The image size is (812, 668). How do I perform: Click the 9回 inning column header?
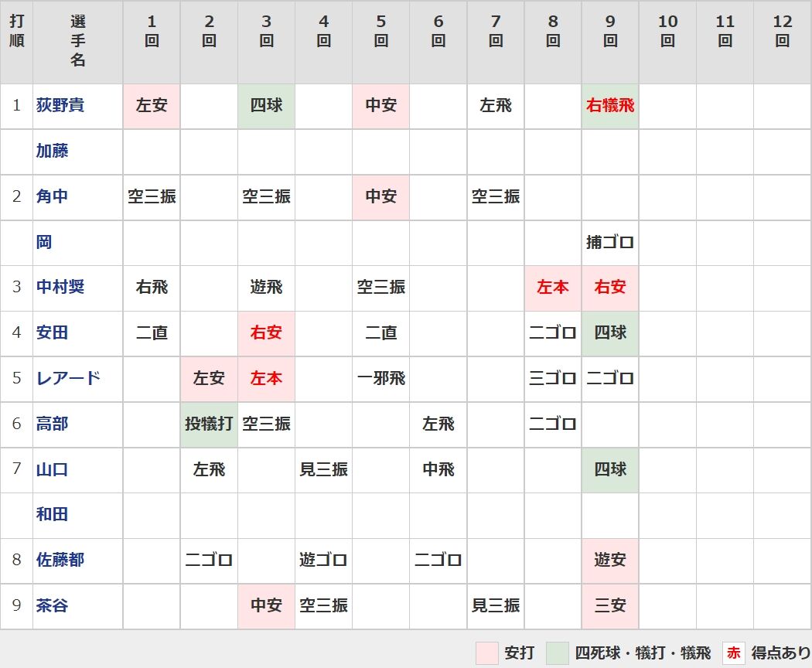pyautogui.click(x=610, y=31)
